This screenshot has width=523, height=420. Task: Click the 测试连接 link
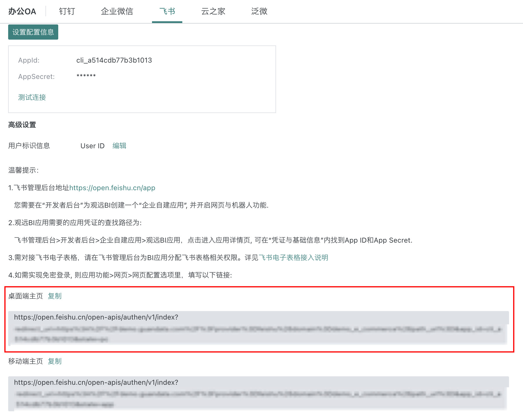32,97
